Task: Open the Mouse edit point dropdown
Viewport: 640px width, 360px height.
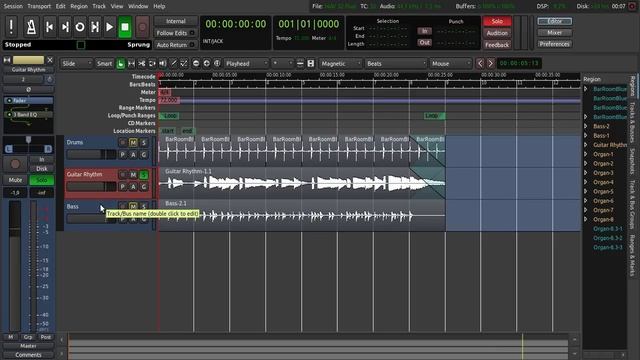Action: [450, 64]
